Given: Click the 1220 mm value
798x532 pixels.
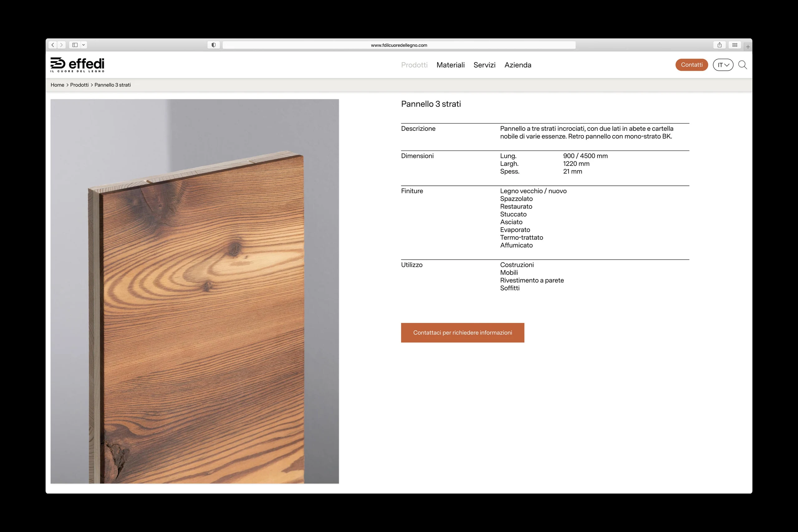Looking at the screenshot, I should click(576, 164).
